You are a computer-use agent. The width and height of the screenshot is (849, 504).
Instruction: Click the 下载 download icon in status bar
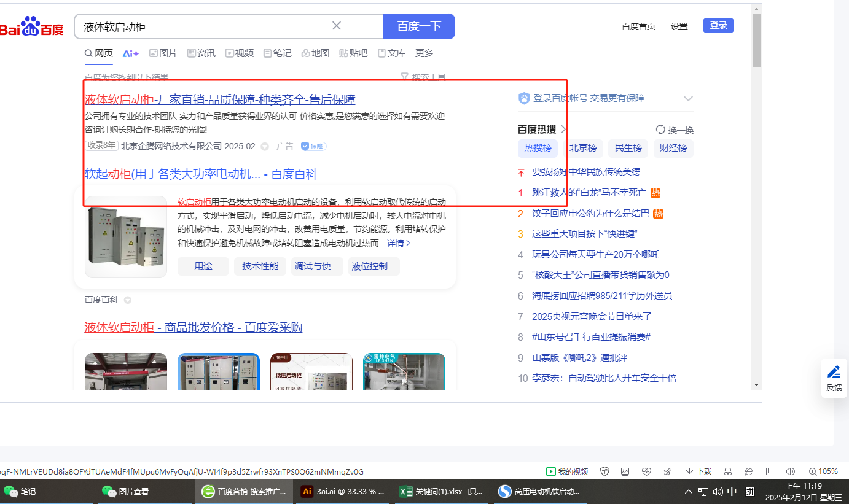point(698,471)
